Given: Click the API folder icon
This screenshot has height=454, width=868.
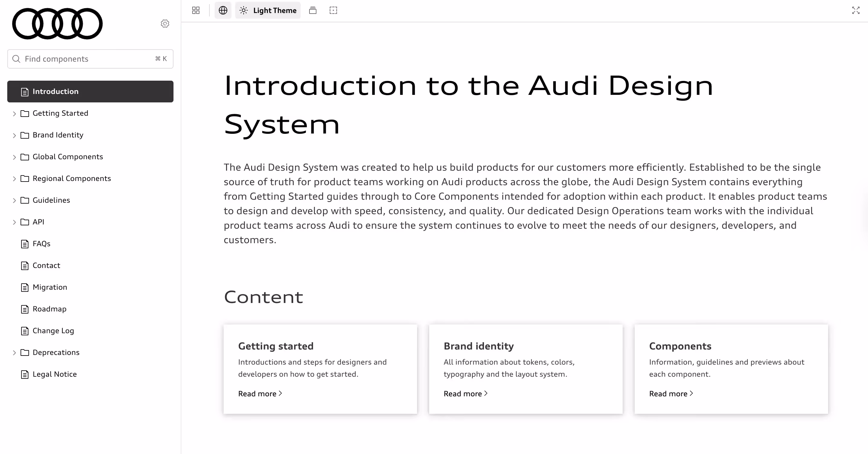Looking at the screenshot, I should tap(24, 222).
